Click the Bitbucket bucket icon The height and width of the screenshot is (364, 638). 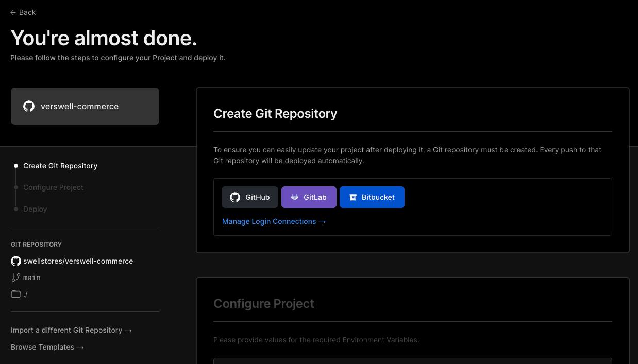[x=353, y=197]
